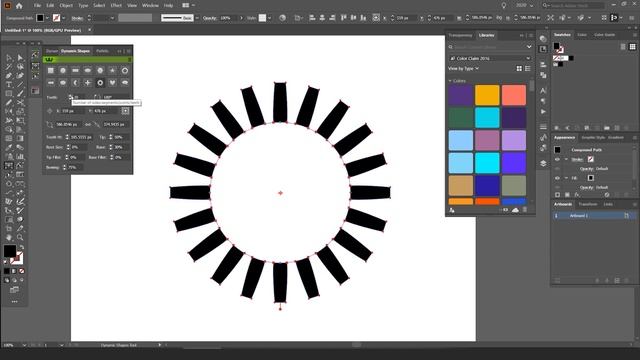
Task: Open fill color dropdown in control bar
Action: click(x=47, y=18)
